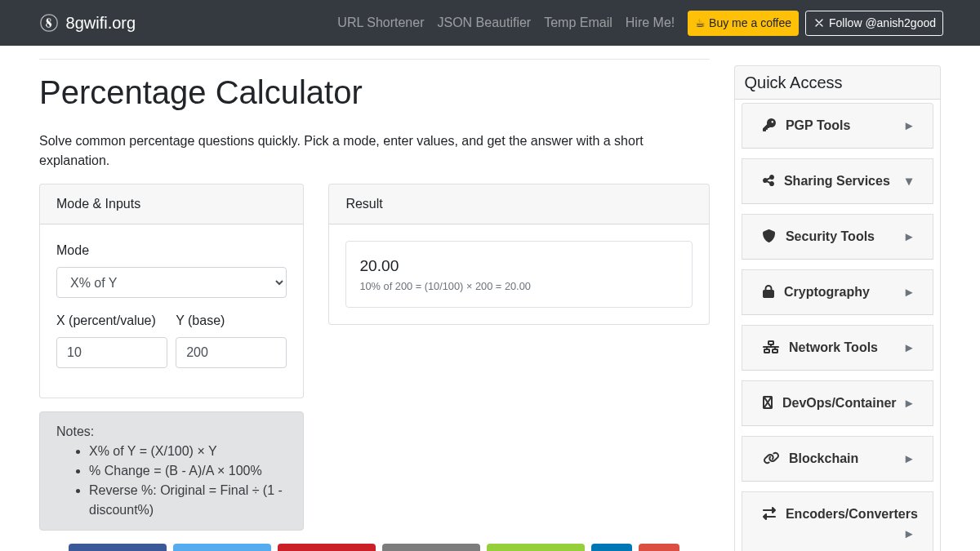
Task: Click the Encoders/Converters arrows icon
Action: [x=768, y=513]
